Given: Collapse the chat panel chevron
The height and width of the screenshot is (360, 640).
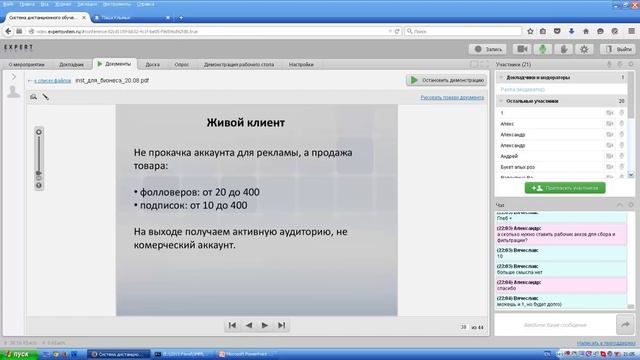Looking at the screenshot, I should tap(620, 205).
